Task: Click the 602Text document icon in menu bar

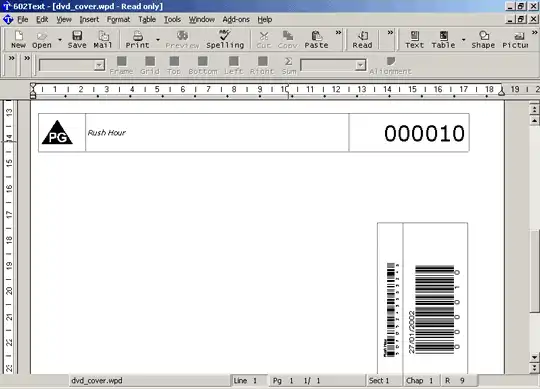Action: coord(8,20)
